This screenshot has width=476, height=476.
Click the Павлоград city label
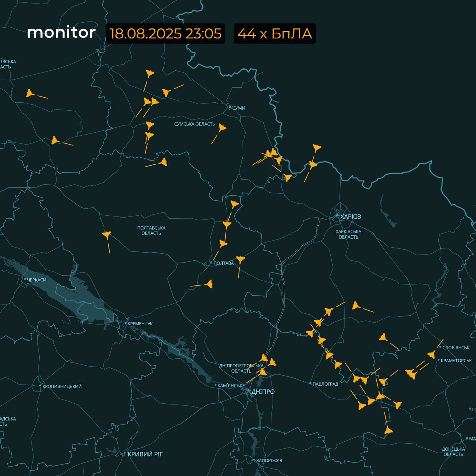tap(325, 384)
